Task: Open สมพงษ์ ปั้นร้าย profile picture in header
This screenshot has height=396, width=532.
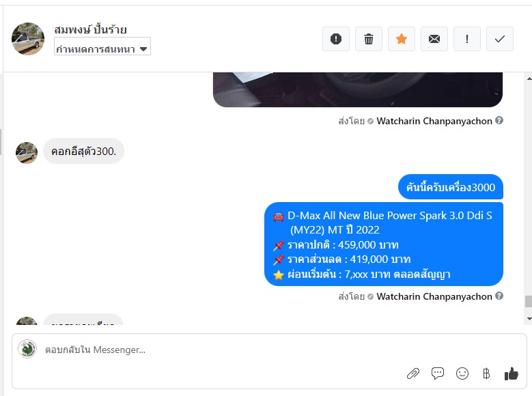Action: pyautogui.click(x=28, y=39)
